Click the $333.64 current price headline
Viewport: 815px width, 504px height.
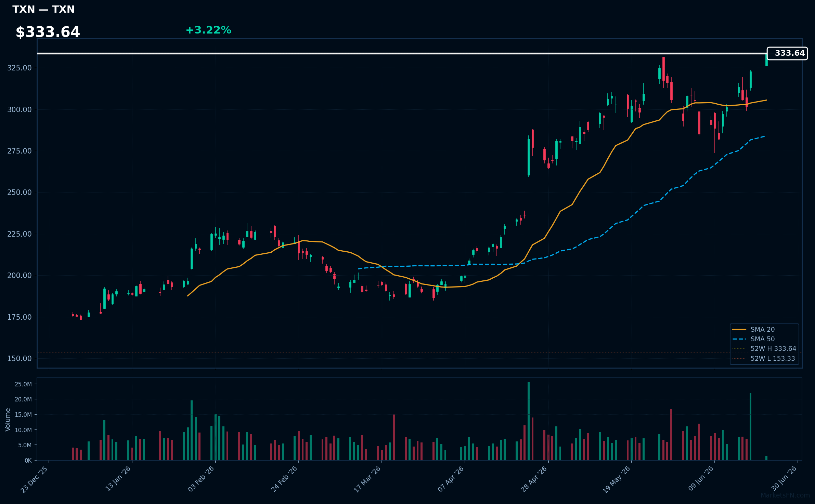(48, 32)
